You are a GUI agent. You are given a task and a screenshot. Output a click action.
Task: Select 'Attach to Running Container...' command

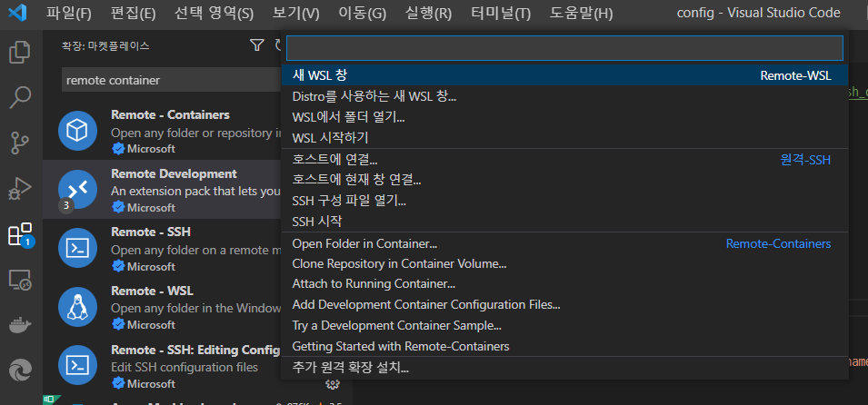pyautogui.click(x=564, y=284)
